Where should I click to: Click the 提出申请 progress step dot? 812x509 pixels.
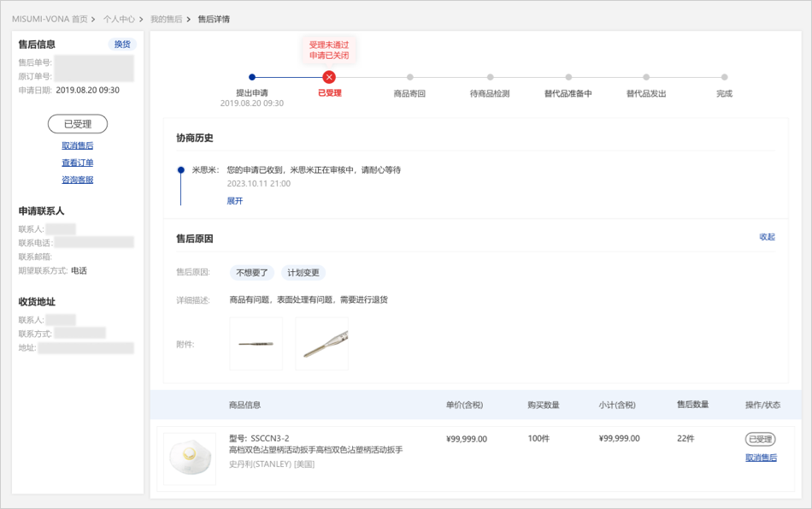[252, 78]
